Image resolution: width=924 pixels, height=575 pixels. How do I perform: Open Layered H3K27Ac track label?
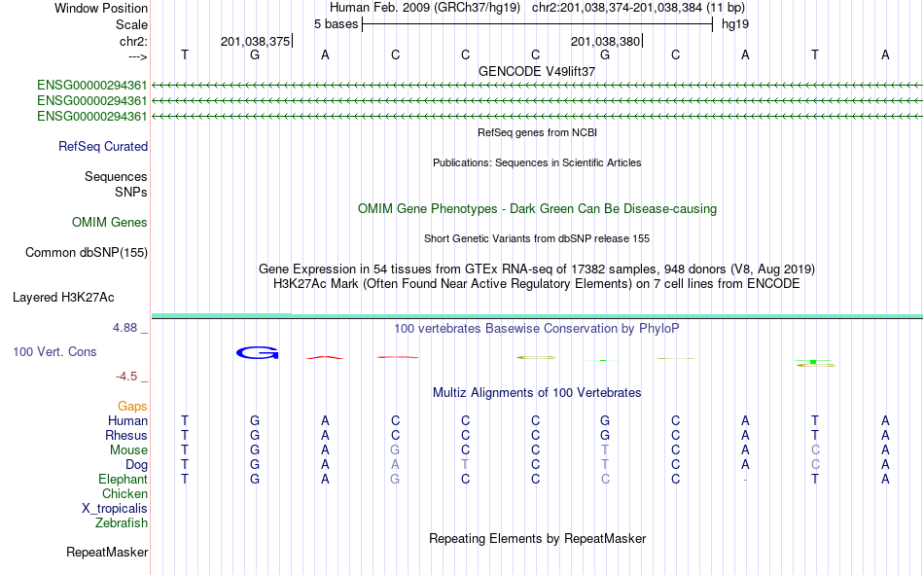[x=63, y=298]
